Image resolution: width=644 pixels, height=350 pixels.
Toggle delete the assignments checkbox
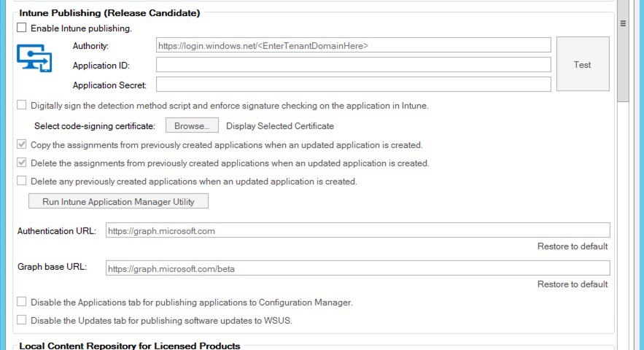21,163
